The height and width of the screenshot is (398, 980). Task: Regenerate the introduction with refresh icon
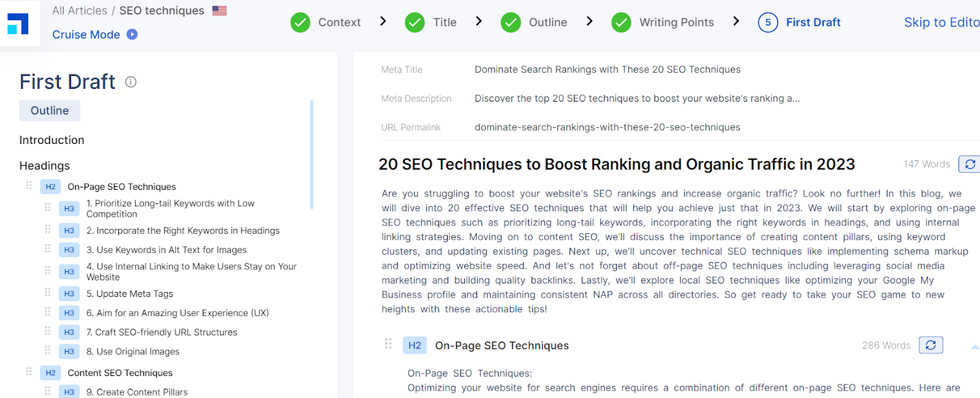coord(970,164)
